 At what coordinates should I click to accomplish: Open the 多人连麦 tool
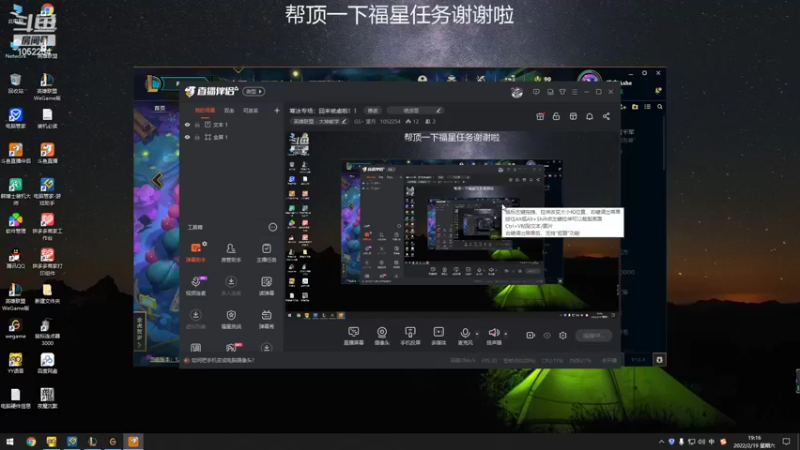point(231,286)
